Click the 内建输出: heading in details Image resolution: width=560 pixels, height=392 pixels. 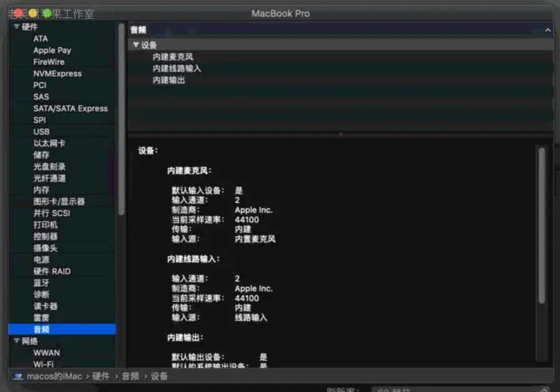coord(185,337)
